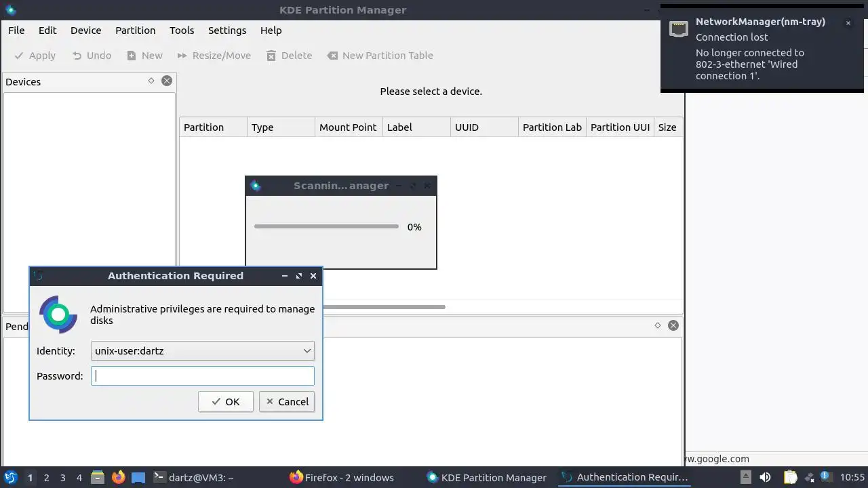Click OK in Authentication dialog
The image size is (868, 488).
tap(226, 402)
